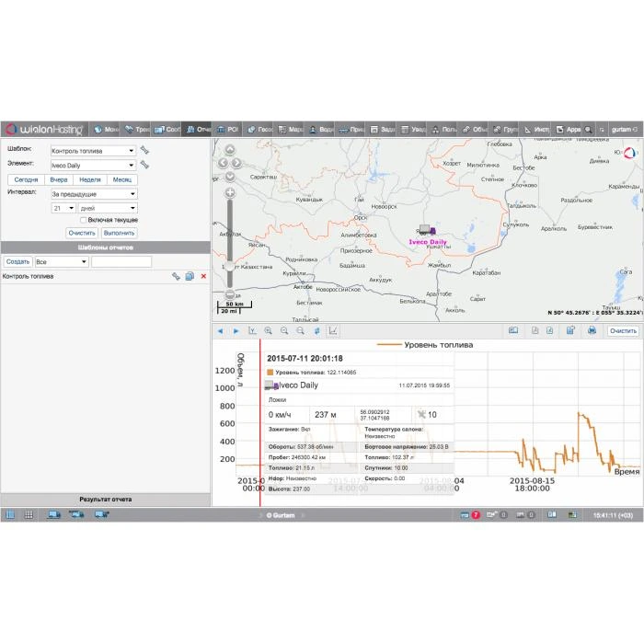
Task: Click the map pan up arrow
Action: pos(230,150)
